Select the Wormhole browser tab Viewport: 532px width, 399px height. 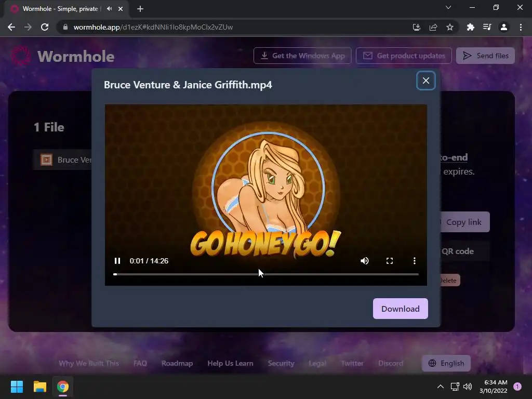pyautogui.click(x=66, y=9)
